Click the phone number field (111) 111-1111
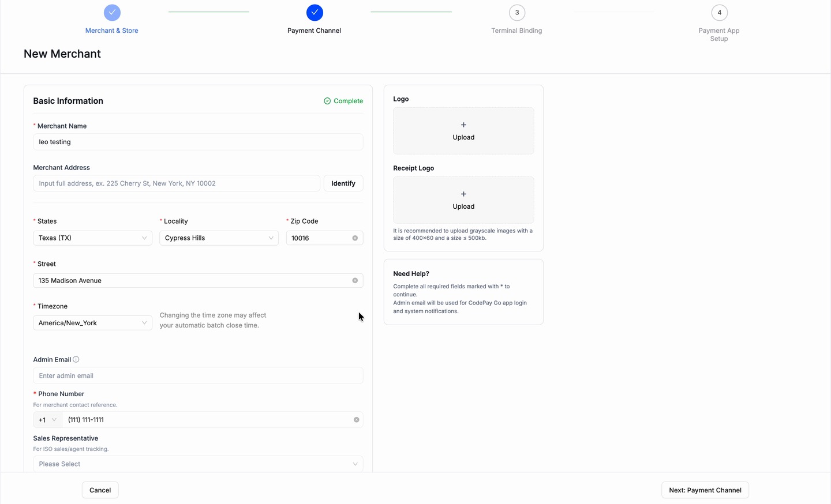 212,420
